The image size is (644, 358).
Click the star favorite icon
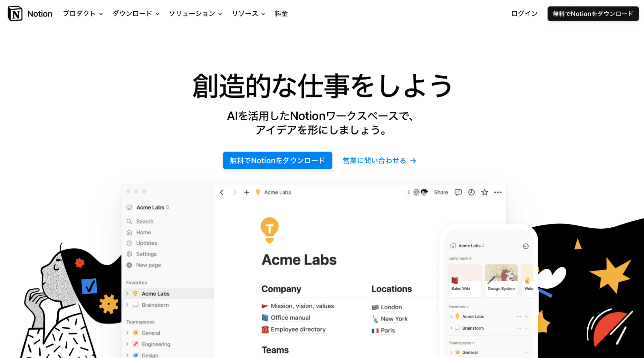[x=485, y=192]
